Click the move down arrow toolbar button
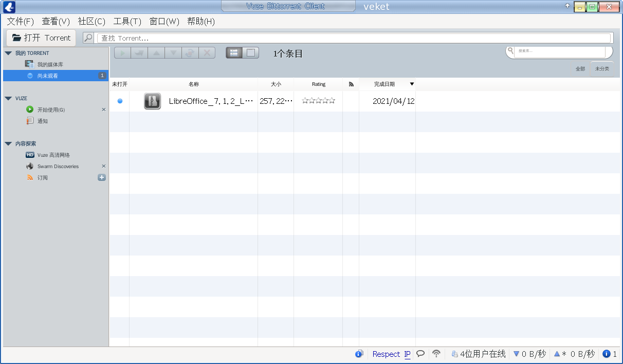Screen dimensions: 623x364 (x=173, y=53)
